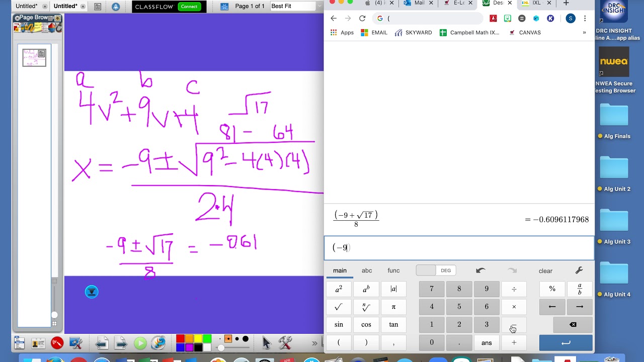The height and width of the screenshot is (362, 644).
Task: Switch to the Desmos abc keypad tab
Action: (x=367, y=270)
